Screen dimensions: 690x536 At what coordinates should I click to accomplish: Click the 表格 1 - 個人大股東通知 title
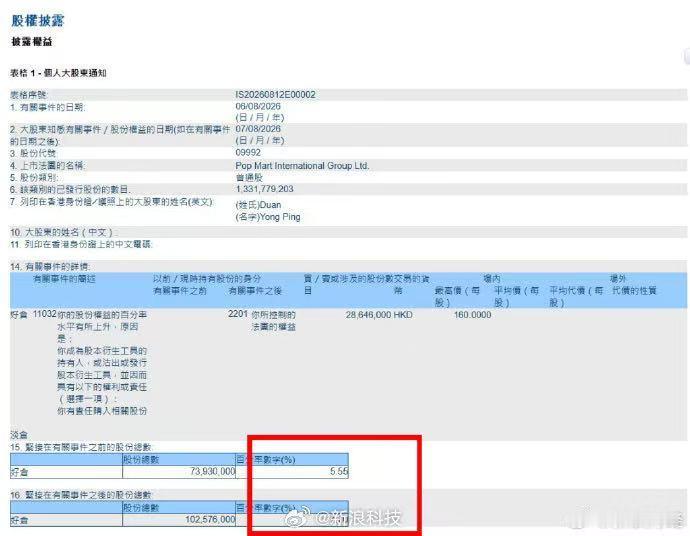58,73
